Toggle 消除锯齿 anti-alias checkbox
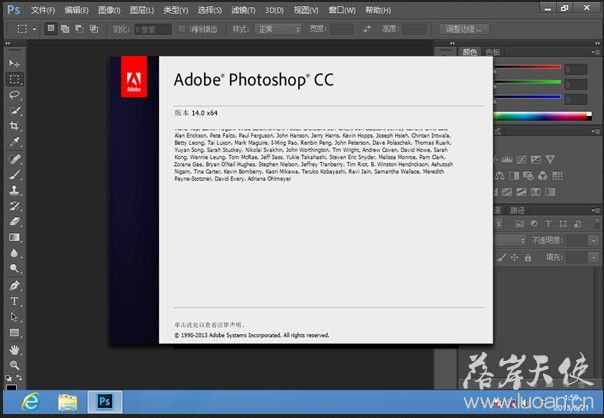 click(x=182, y=29)
